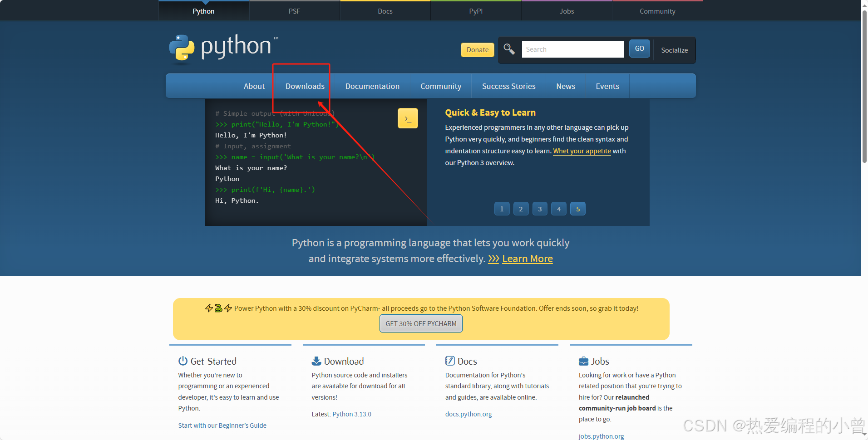Switch to the PyPI top tab
The image size is (868, 440).
(x=476, y=11)
